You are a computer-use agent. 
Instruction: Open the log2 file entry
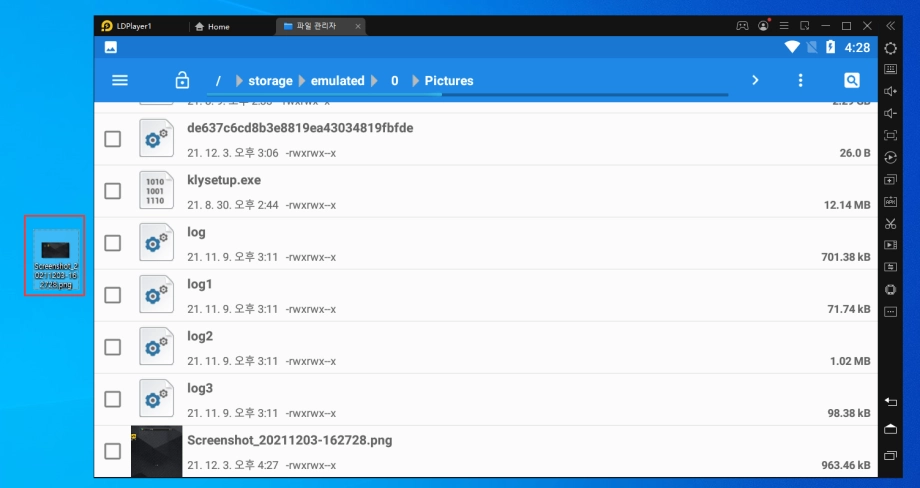[486, 348]
